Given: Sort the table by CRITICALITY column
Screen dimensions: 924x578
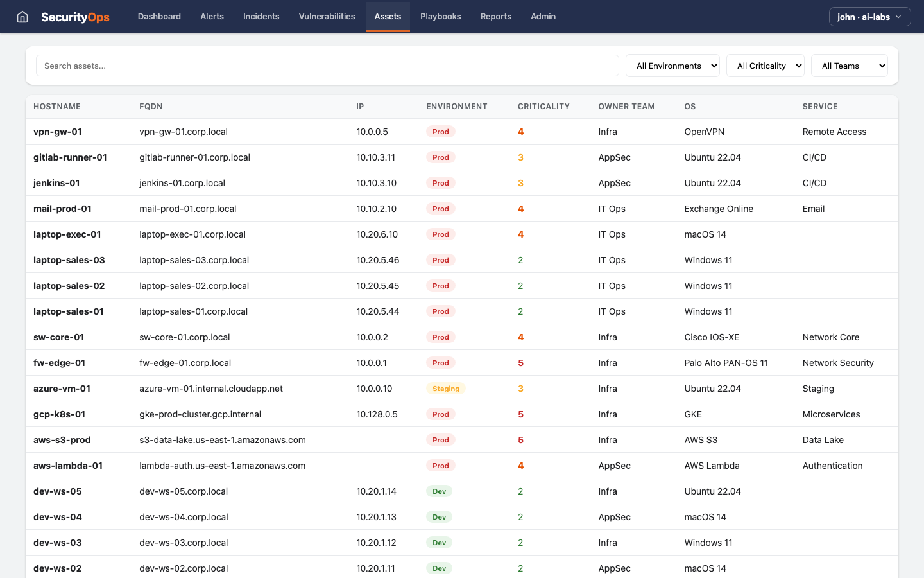Looking at the screenshot, I should [x=544, y=106].
